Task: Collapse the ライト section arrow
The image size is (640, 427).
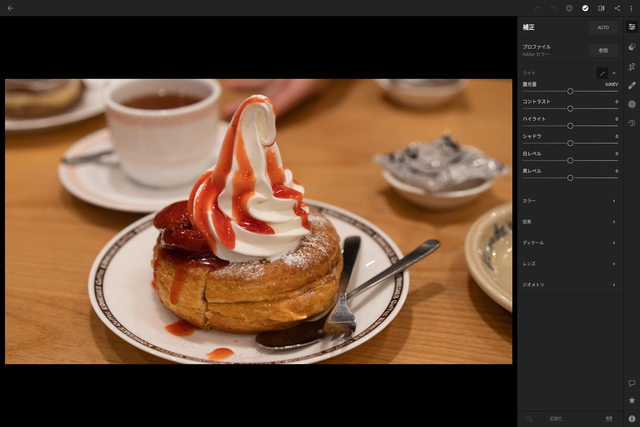Action: 614,73
